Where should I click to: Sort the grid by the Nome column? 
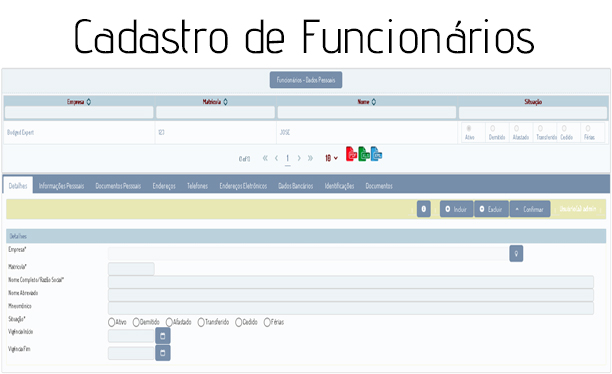click(374, 102)
